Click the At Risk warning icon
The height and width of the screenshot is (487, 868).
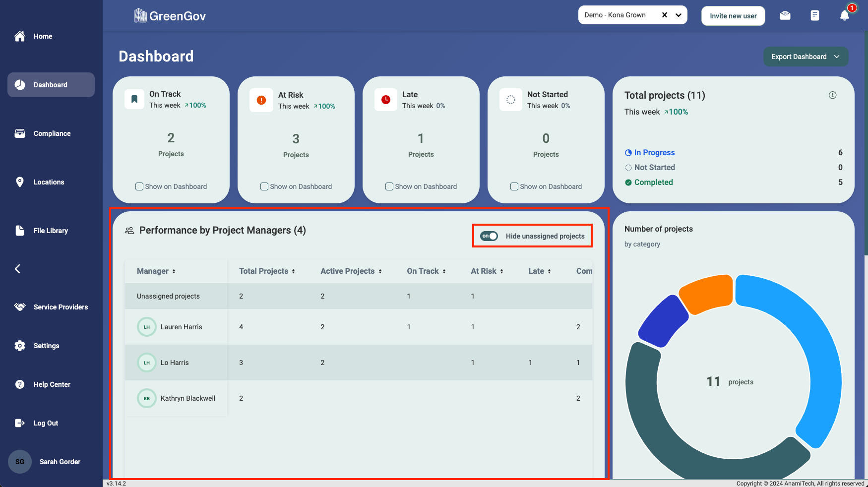coord(261,100)
